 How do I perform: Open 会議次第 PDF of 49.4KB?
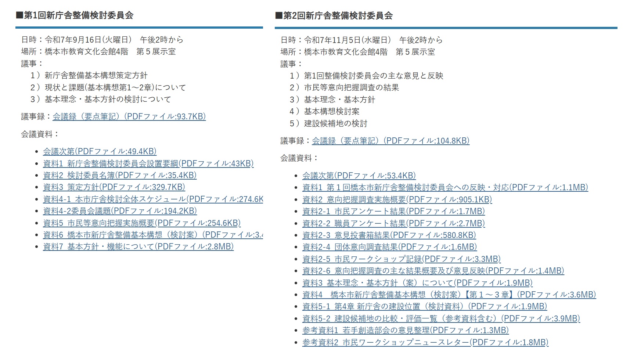100,151
